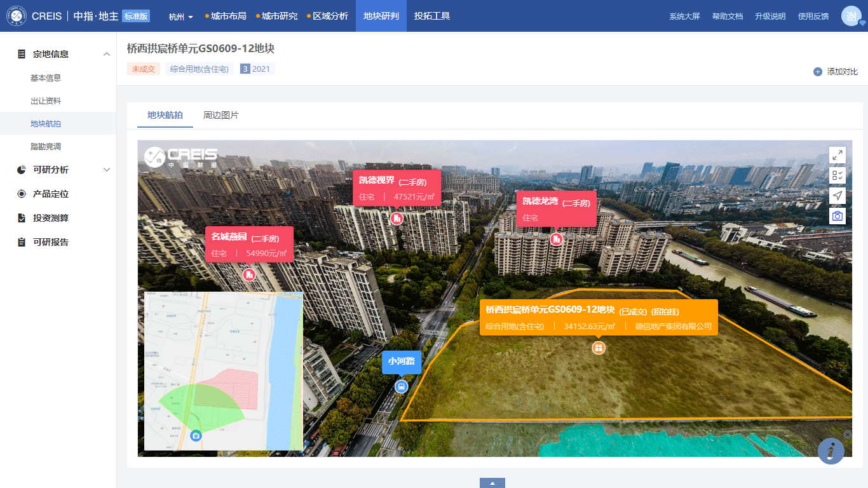Collapse the 宗地信息 section chevron
Viewport: 868px width, 488px height.
click(107, 54)
